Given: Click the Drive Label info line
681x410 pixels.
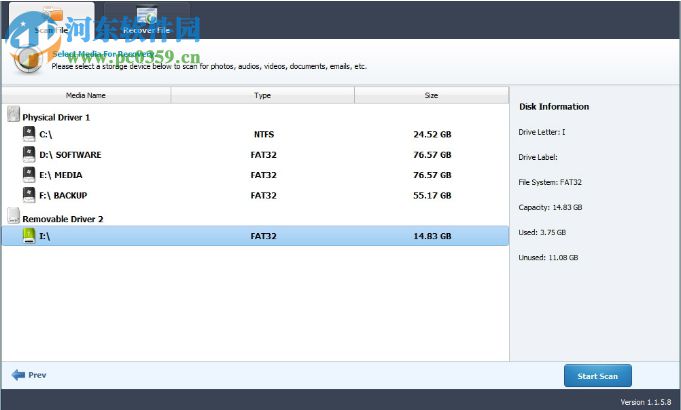Looking at the screenshot, I should [538, 157].
